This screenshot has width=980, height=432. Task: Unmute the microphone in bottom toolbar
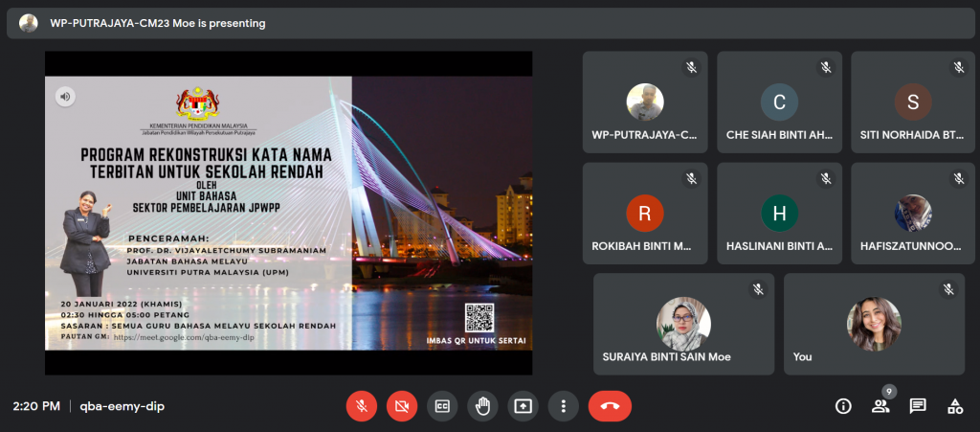(x=362, y=405)
